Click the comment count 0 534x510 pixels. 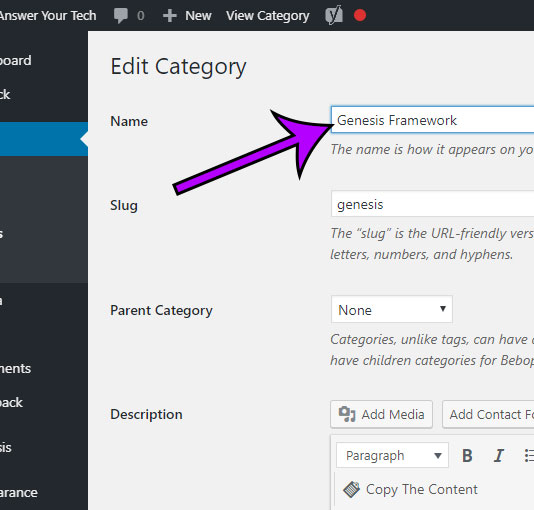tap(140, 16)
